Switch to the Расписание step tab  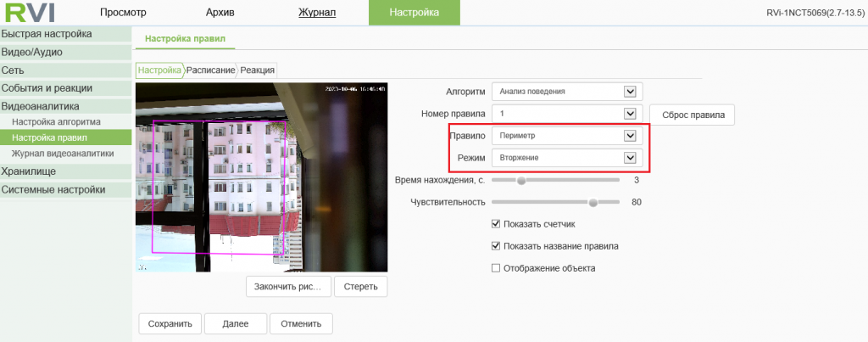210,70
